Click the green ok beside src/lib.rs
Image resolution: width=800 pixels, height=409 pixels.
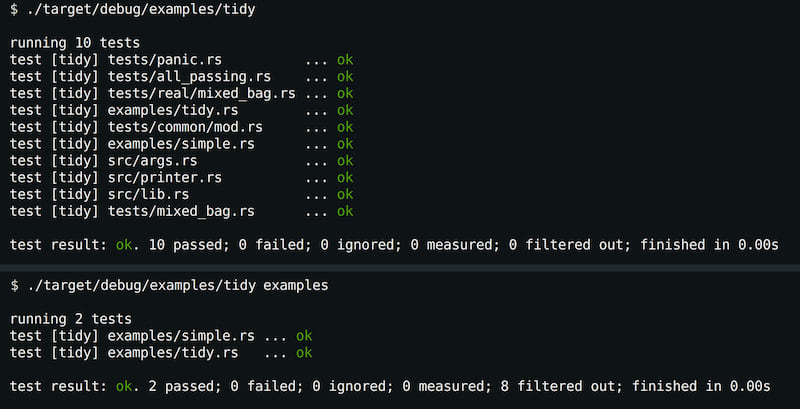tap(345, 195)
